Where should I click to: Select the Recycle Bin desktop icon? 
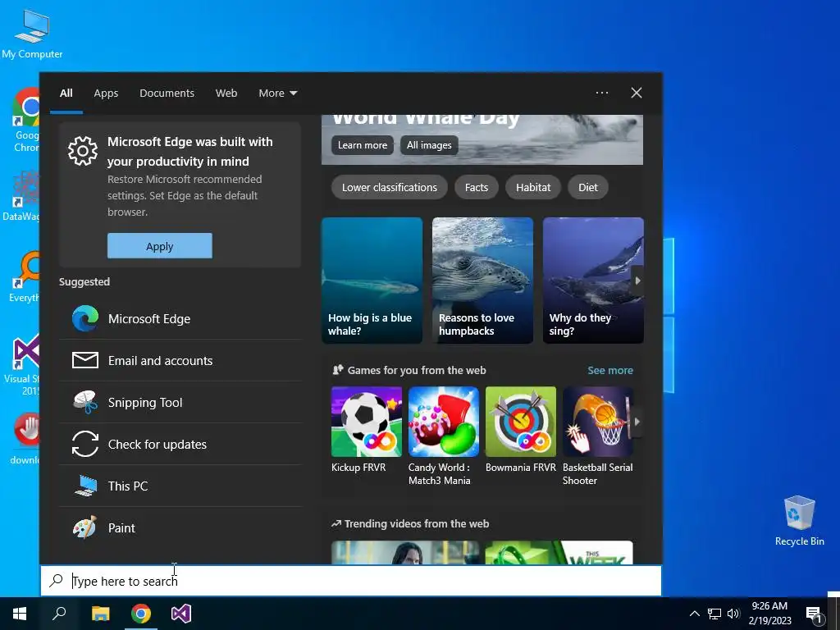[x=799, y=521]
